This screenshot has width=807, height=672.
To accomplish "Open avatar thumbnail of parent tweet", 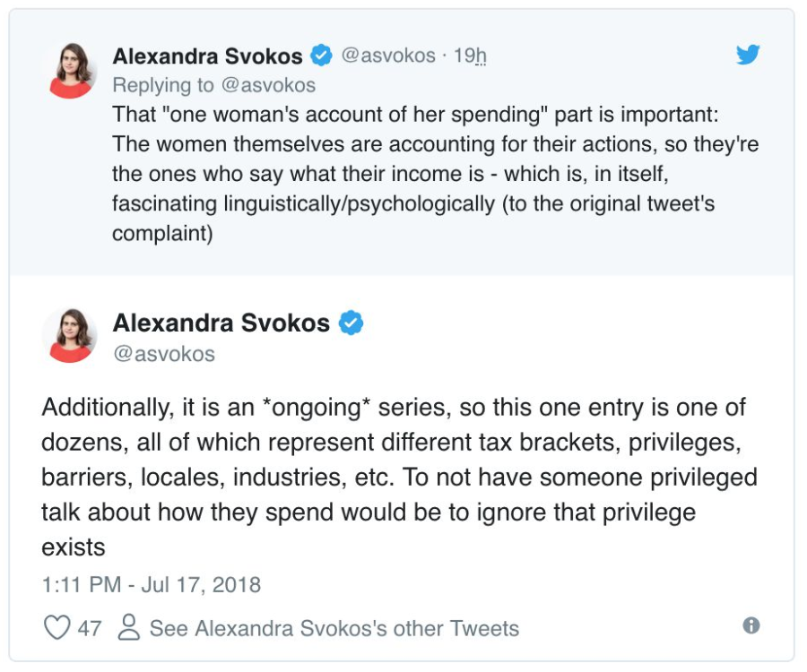I will [x=70, y=71].
